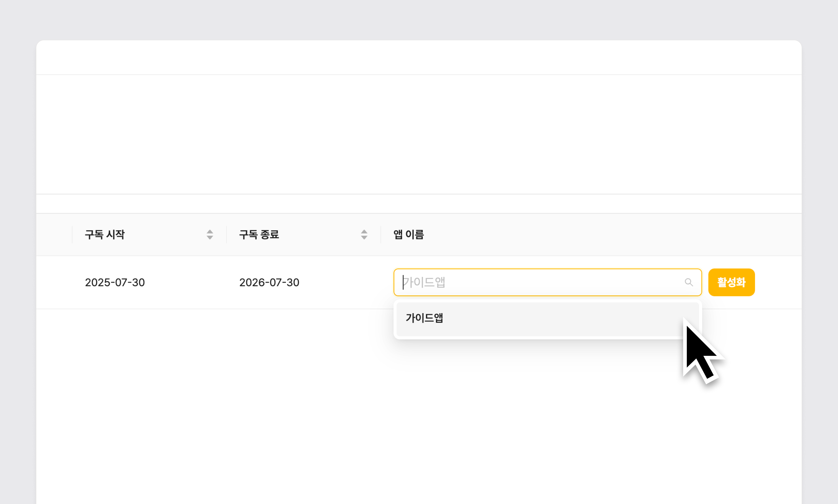
Task: Click the 가이드앱 placeholder text
Action: pos(424,282)
